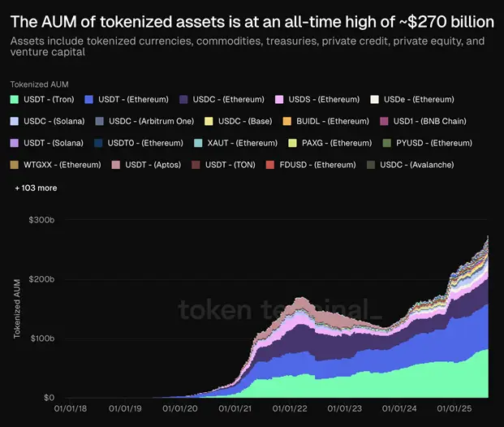Click the green USDT - (Tron) legend swatch
This screenshot has height=427, width=504.
tap(15, 100)
